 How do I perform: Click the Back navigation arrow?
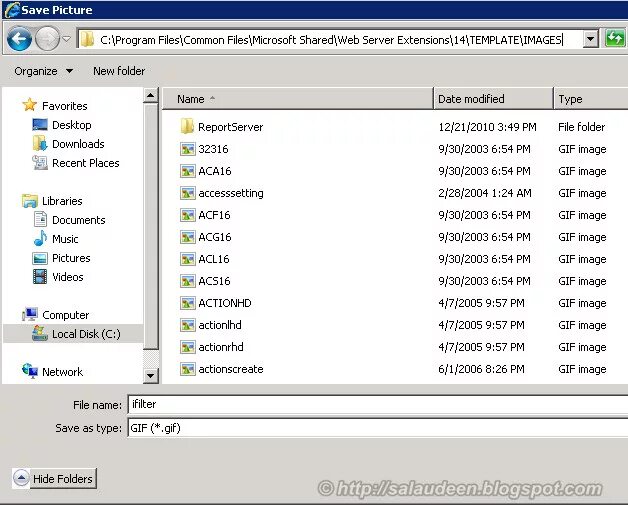(x=19, y=39)
